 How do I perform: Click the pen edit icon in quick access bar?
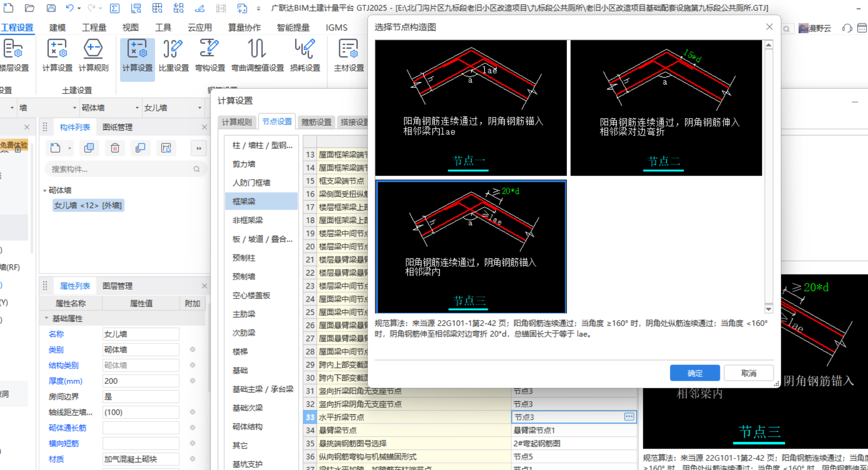tap(200, 8)
